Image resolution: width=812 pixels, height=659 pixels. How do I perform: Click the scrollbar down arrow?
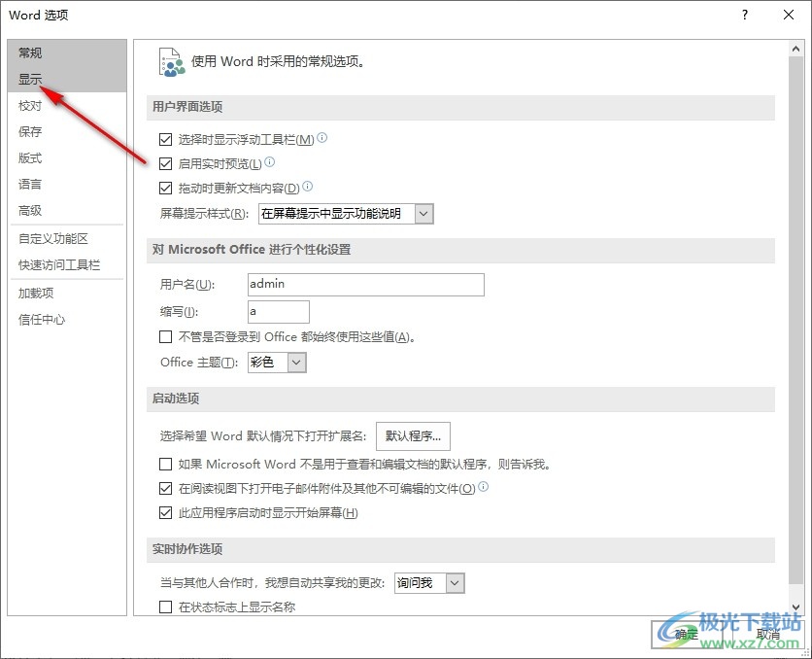click(795, 607)
